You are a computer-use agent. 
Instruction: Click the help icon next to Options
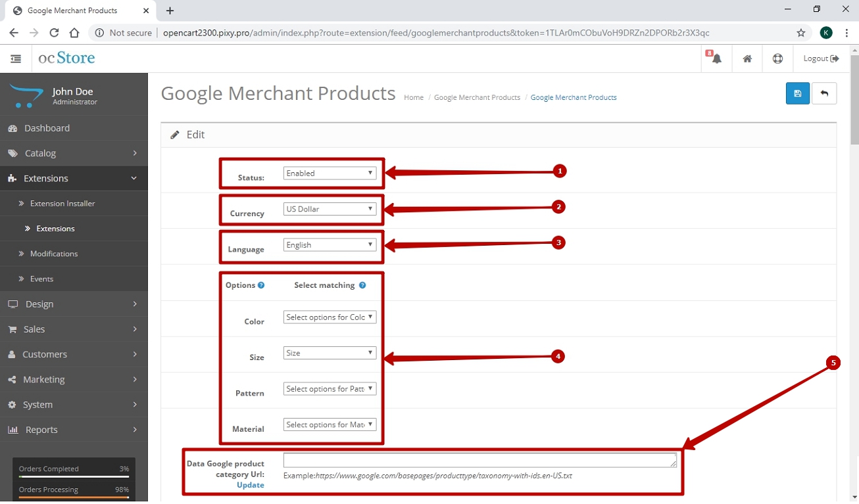[x=261, y=285]
